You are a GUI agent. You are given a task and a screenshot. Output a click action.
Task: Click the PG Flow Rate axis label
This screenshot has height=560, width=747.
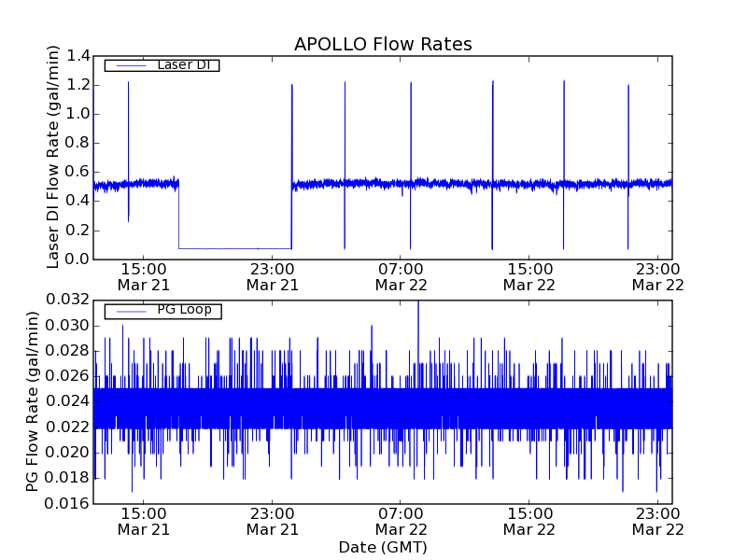coord(32,401)
